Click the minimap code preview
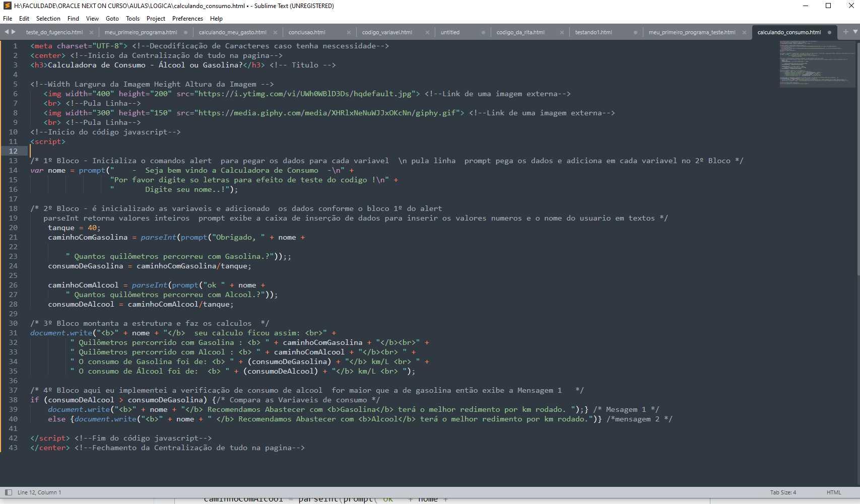 tap(817, 63)
